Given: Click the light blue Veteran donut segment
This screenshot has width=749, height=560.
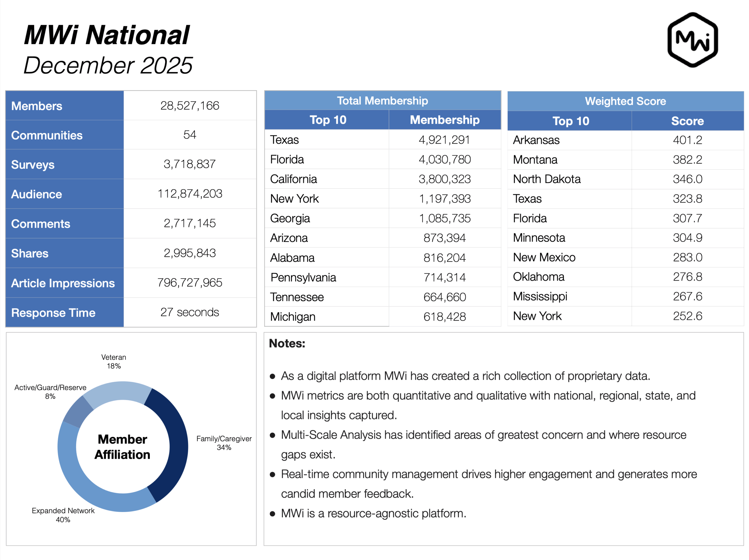Looking at the screenshot, I should tap(118, 391).
